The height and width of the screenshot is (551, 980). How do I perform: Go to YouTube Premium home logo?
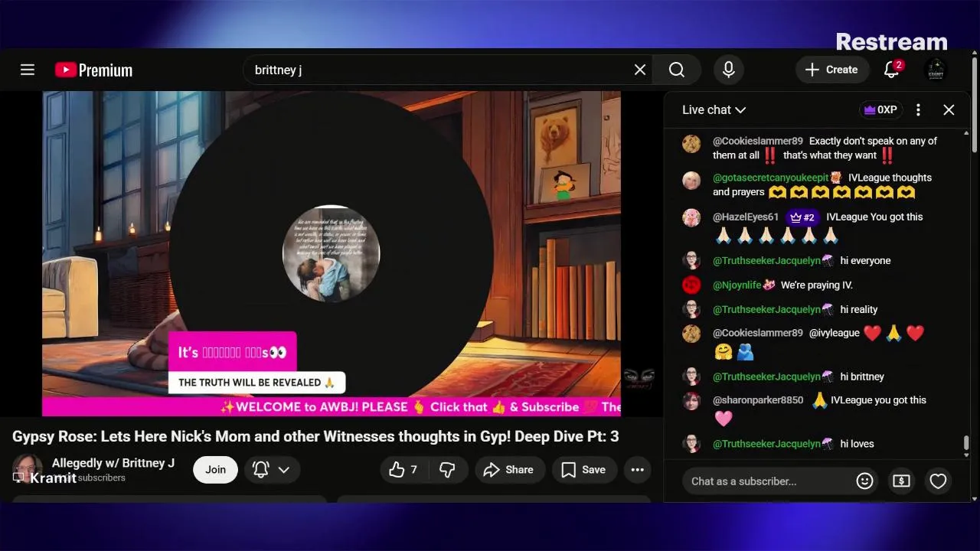point(93,70)
